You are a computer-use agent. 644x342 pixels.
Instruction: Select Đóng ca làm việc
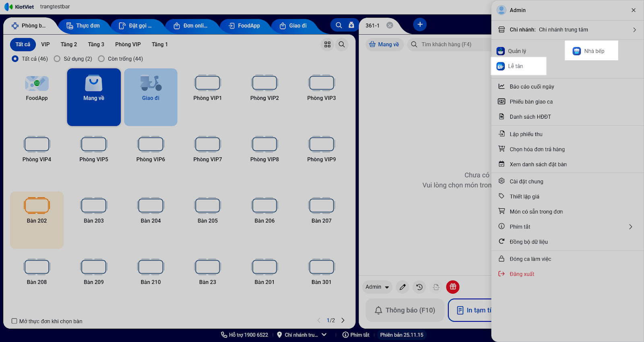tap(568, 259)
